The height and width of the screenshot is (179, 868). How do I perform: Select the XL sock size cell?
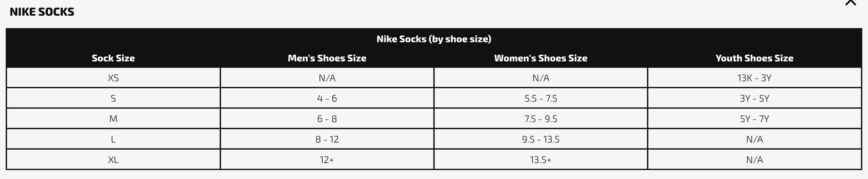(113, 159)
